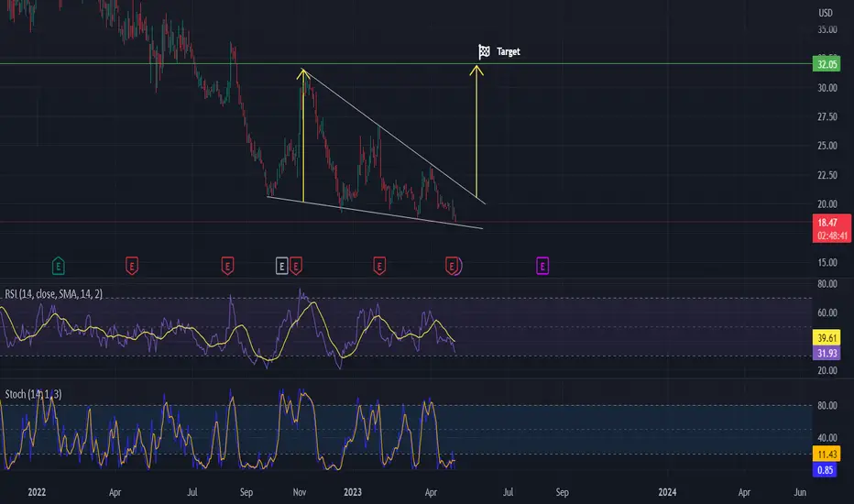Viewport: 854px width, 504px height.
Task: Click the blue 0.85 Stoch value label
Action: (x=825, y=470)
